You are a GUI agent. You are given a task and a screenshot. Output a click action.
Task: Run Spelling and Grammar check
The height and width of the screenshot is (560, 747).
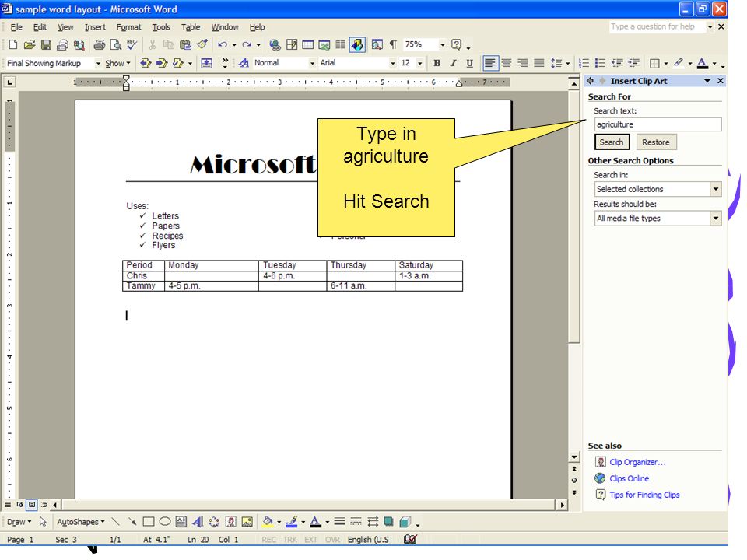pos(132,45)
